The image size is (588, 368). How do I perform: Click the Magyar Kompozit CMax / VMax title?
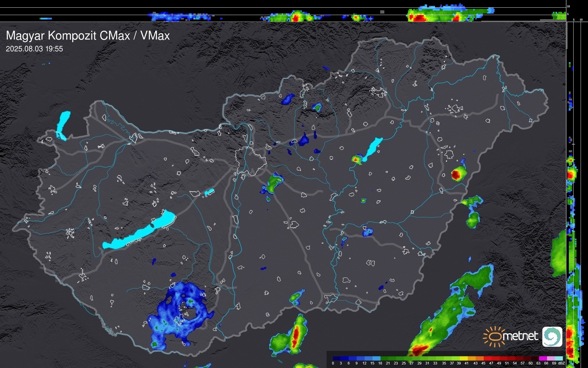pyautogui.click(x=88, y=36)
